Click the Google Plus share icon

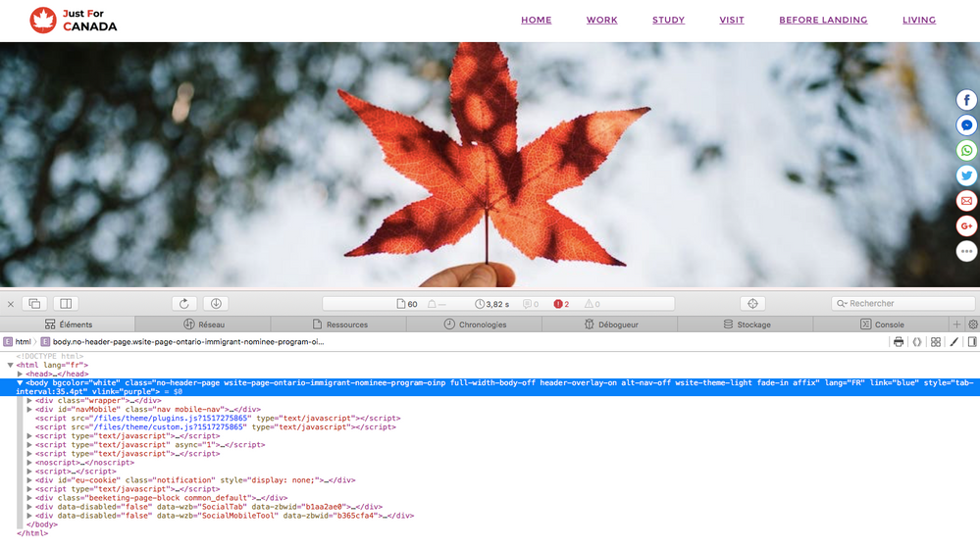point(967,226)
